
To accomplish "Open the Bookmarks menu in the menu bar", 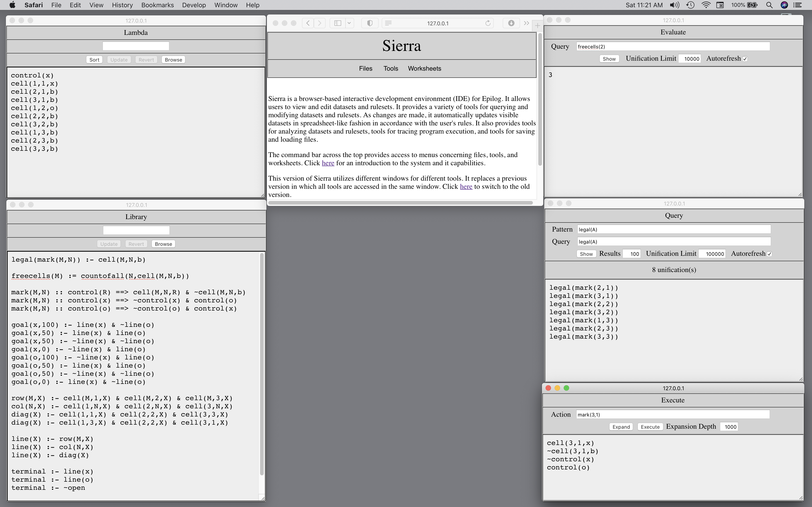I will (x=157, y=5).
